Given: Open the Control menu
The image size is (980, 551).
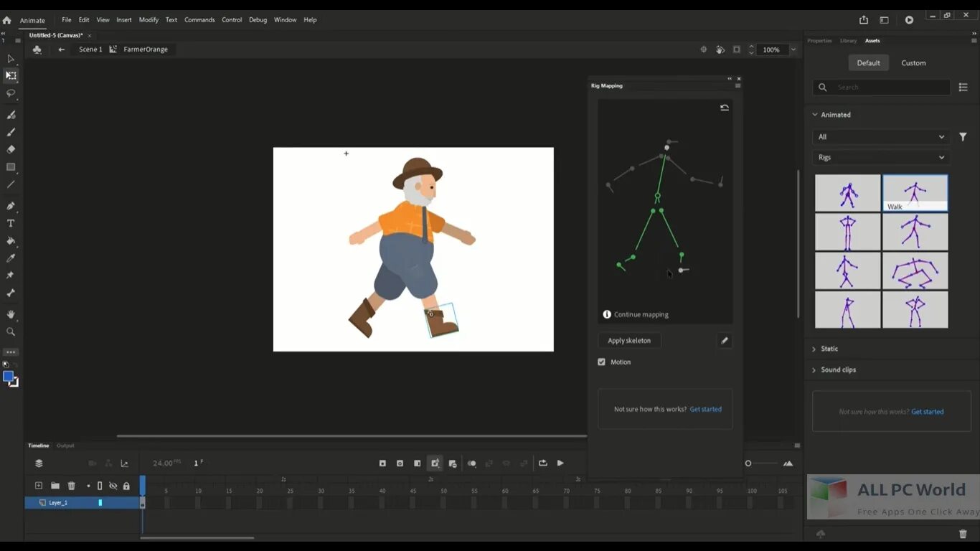Looking at the screenshot, I should coord(232,19).
